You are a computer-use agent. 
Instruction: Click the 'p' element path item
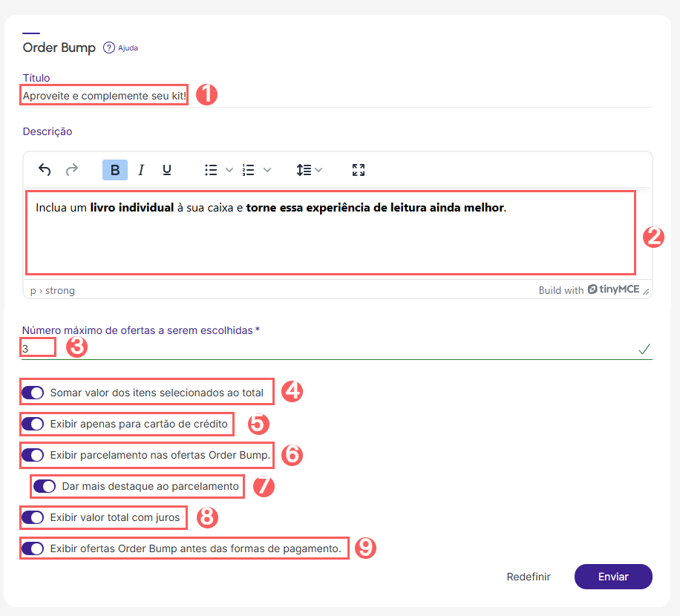pos(33,291)
